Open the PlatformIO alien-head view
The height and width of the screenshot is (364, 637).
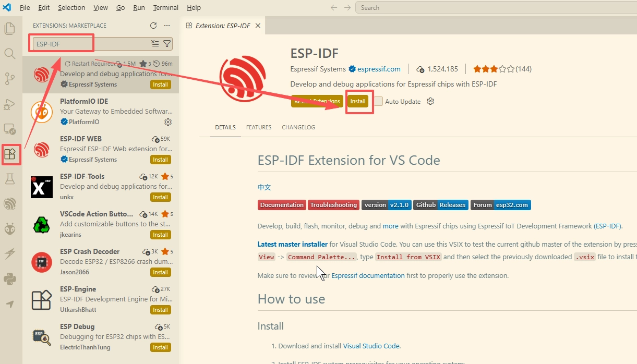click(10, 229)
